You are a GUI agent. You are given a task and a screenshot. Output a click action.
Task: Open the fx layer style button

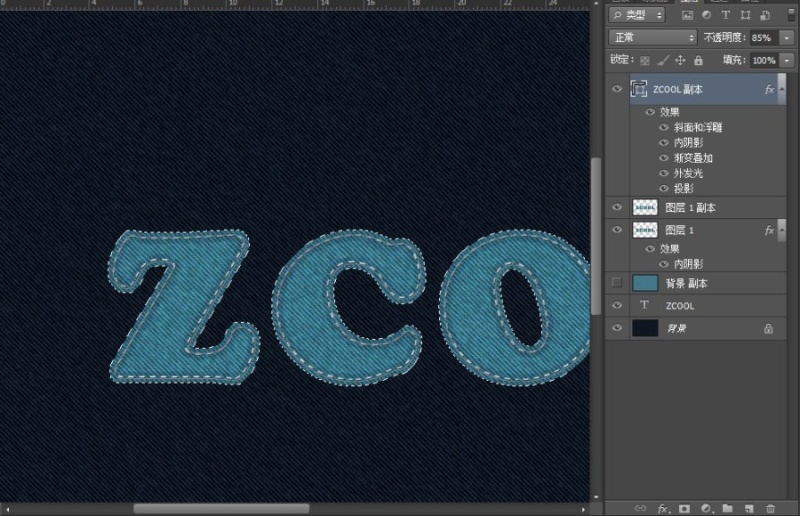point(662,508)
